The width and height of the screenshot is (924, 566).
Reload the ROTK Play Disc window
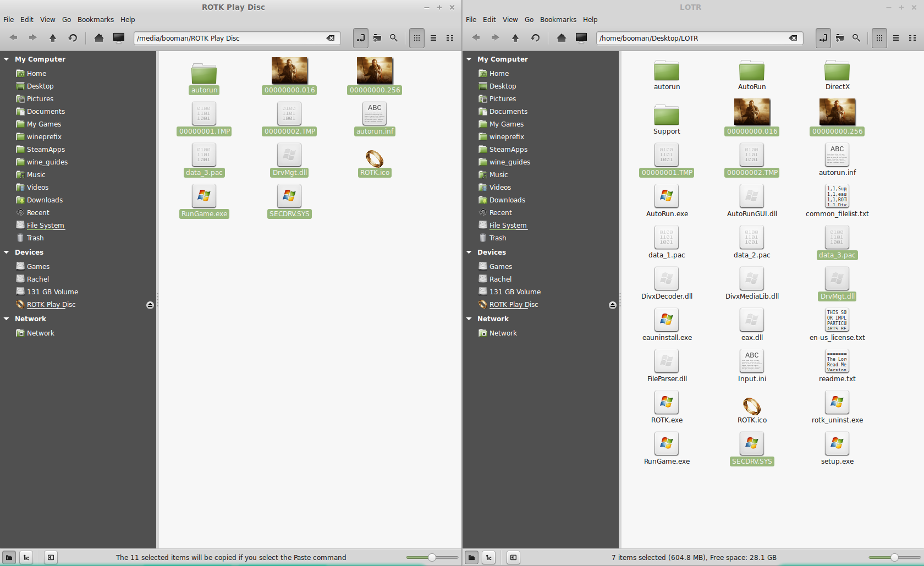(73, 38)
